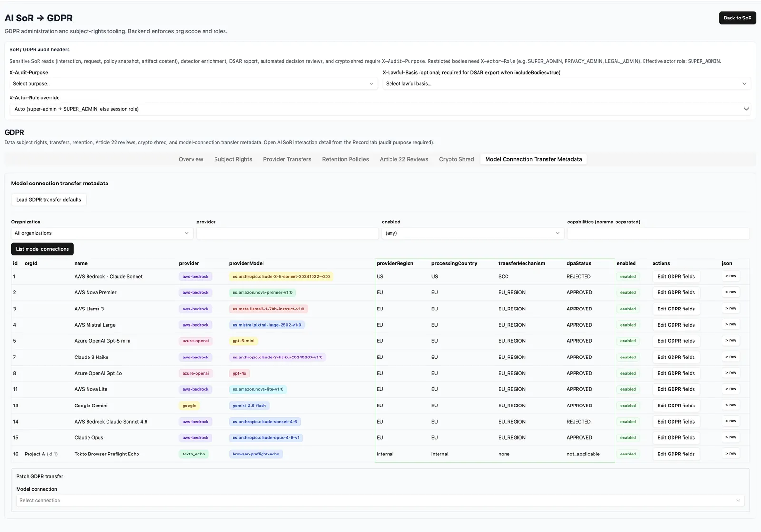
Task: Expand json row for Claude Opus
Action: tap(731, 437)
